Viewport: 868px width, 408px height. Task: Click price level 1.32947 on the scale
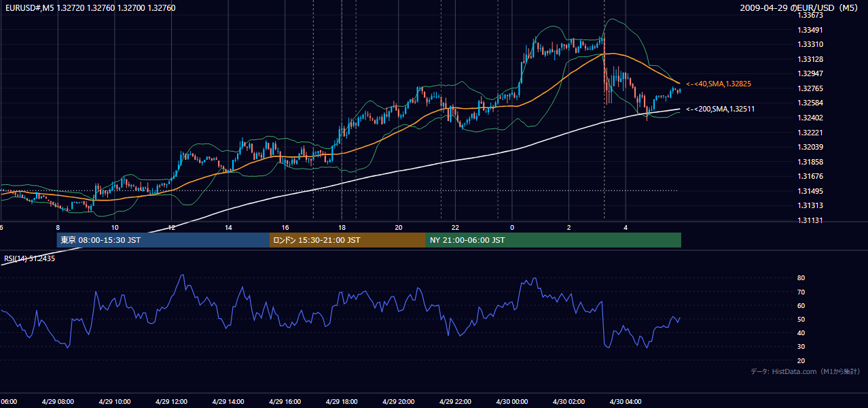click(811, 73)
